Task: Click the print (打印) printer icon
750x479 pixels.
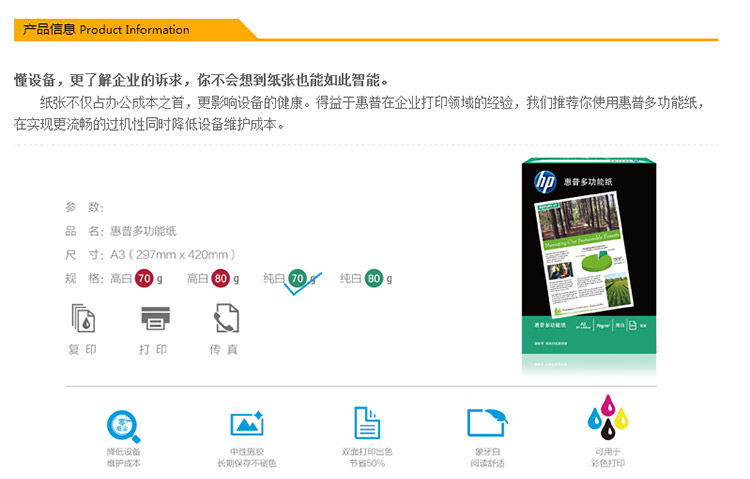Action: coord(154,319)
